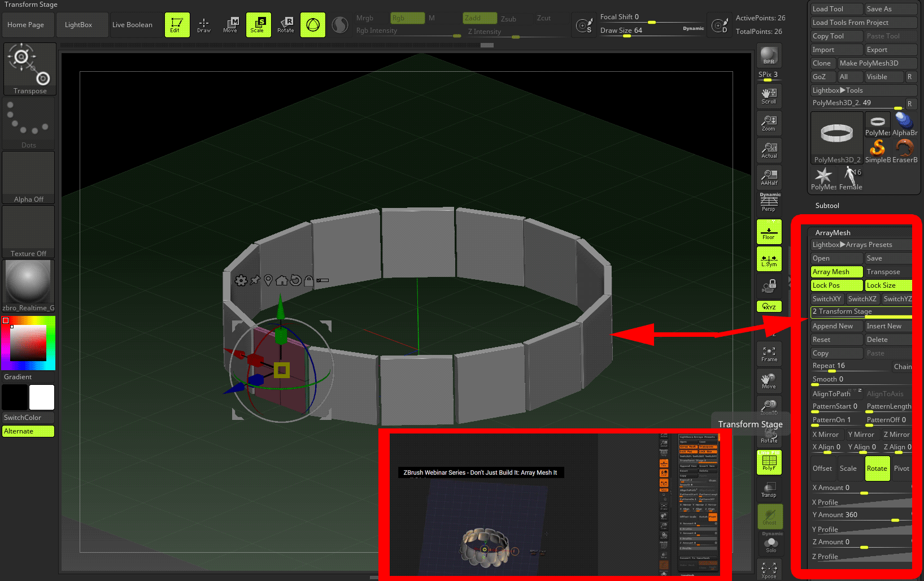Click the Solo mode icon
The image size is (924, 581).
[x=771, y=544]
